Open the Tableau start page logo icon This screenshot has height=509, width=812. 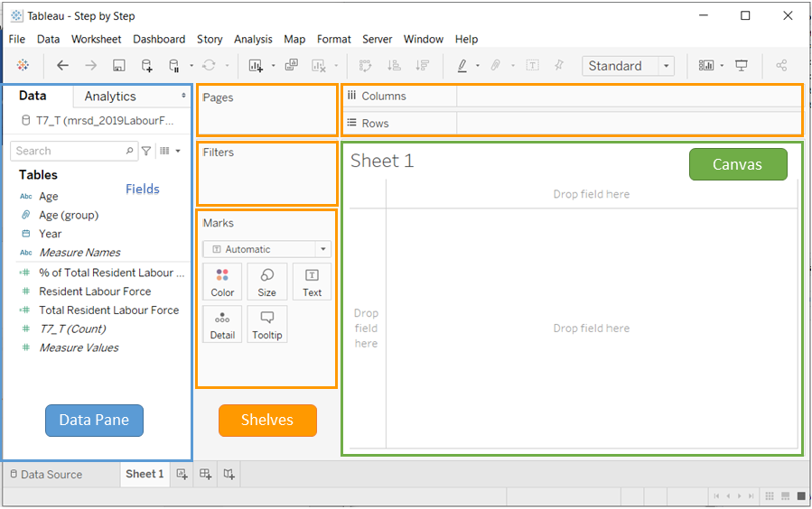point(23,65)
